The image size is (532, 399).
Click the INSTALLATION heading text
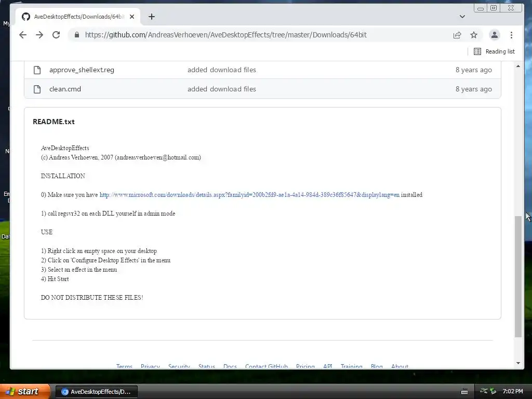point(63,176)
